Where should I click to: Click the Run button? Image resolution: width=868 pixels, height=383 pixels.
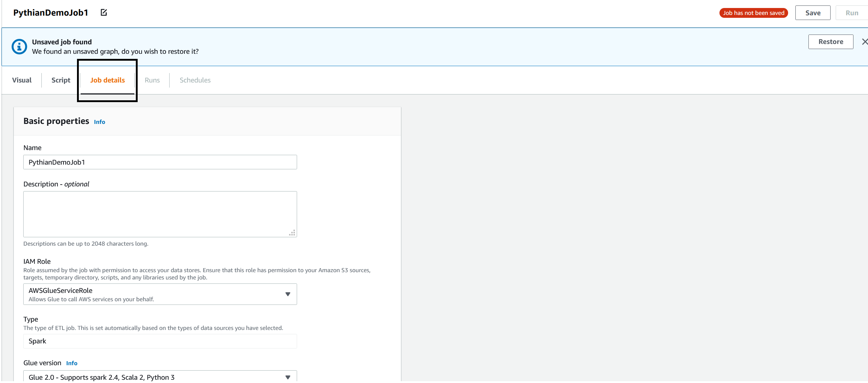coord(852,13)
